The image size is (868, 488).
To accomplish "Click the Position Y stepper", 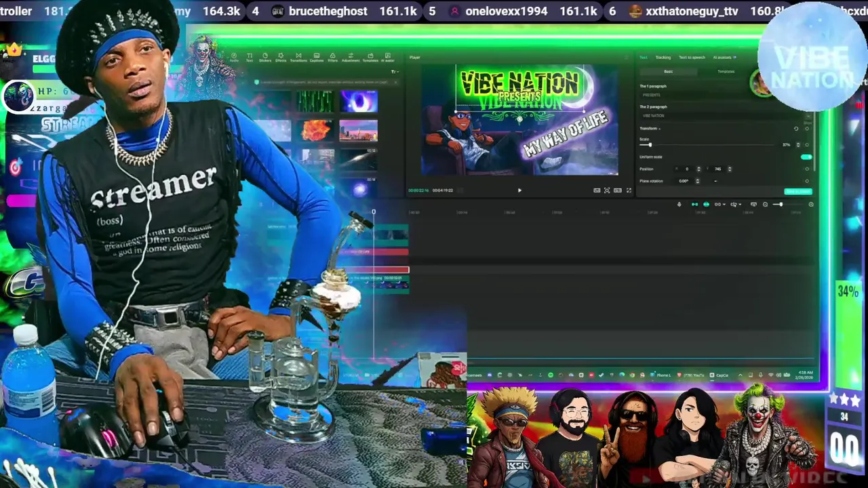I will click(x=730, y=169).
